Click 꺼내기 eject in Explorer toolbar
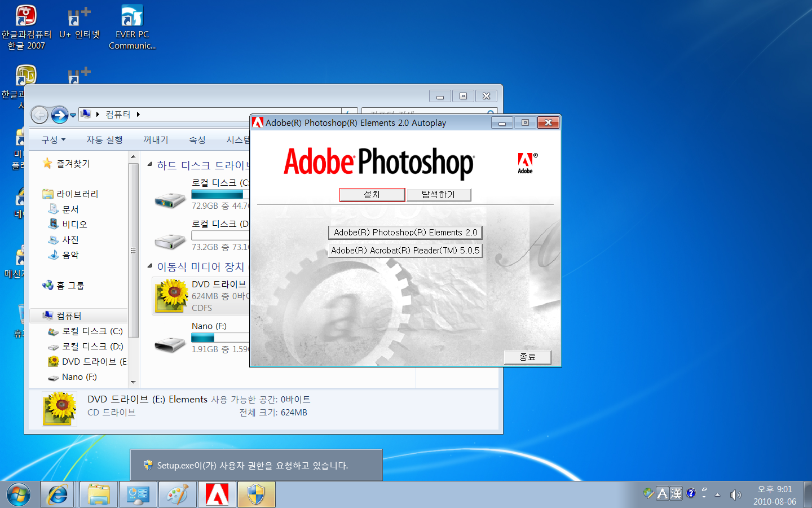Screen dimensions: 812x508 pyautogui.click(x=156, y=139)
